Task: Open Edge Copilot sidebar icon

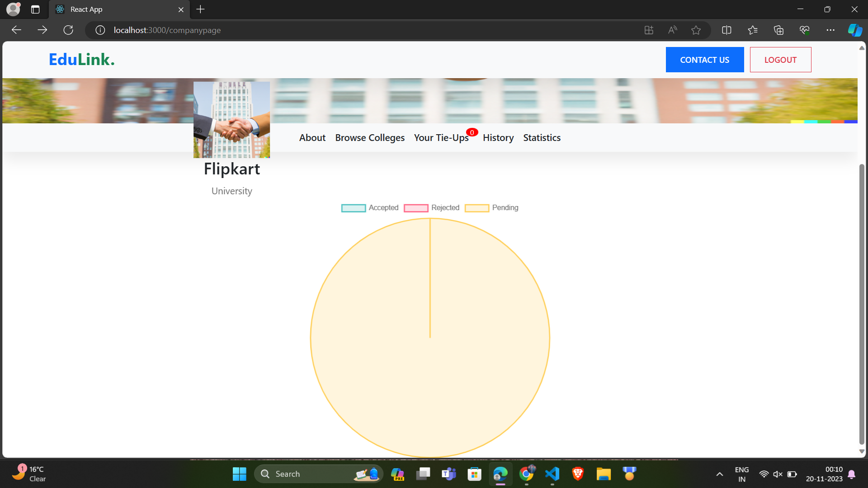Action: (x=854, y=30)
